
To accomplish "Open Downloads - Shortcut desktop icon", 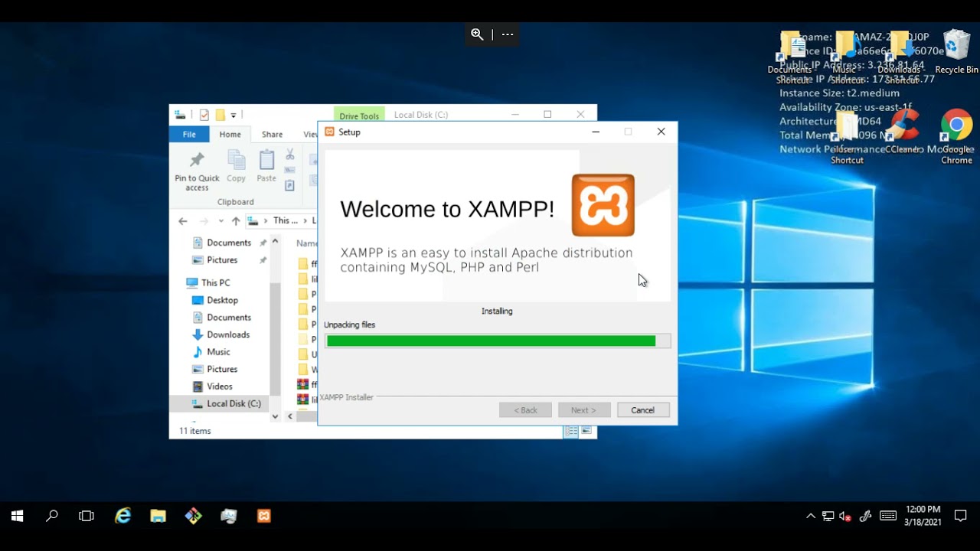I will [x=901, y=57].
